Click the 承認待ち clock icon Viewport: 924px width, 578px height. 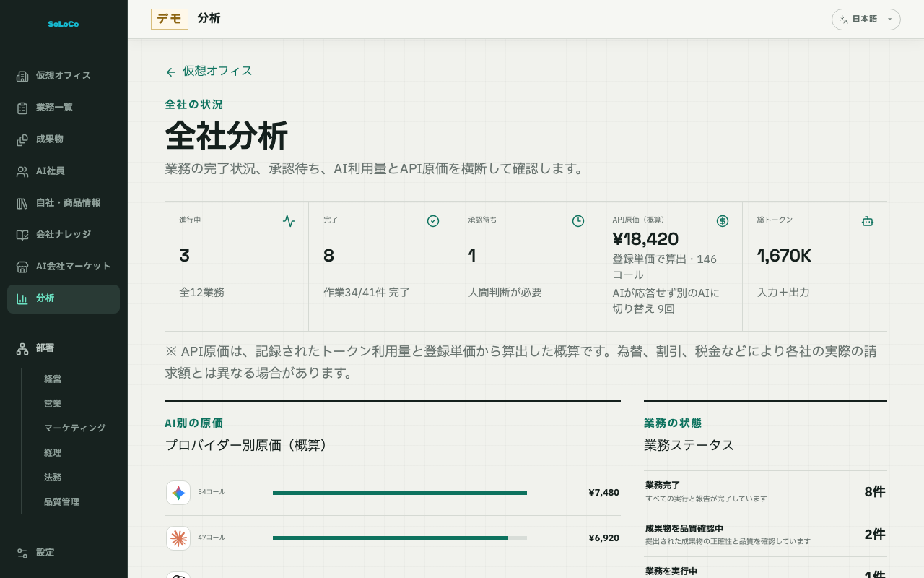578,221
